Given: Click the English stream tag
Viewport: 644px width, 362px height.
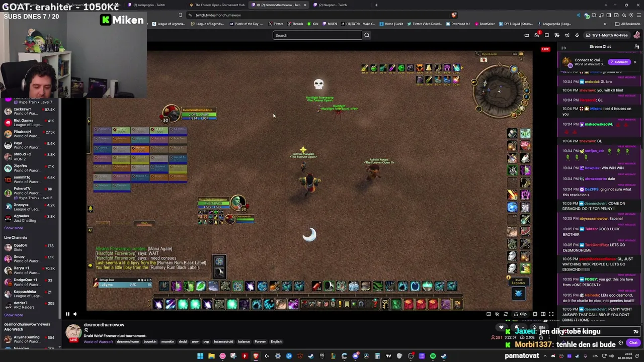Looking at the screenshot, I should pyautogui.click(x=276, y=342).
